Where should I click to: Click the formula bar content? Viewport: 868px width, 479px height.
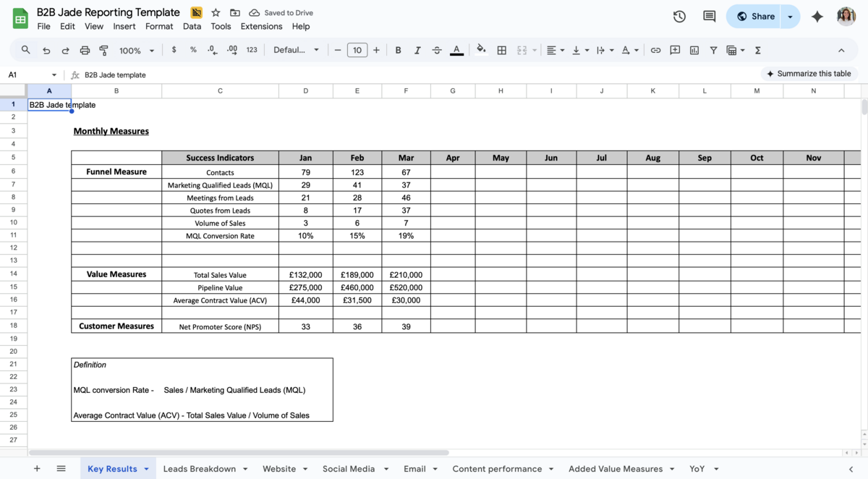[x=115, y=75]
